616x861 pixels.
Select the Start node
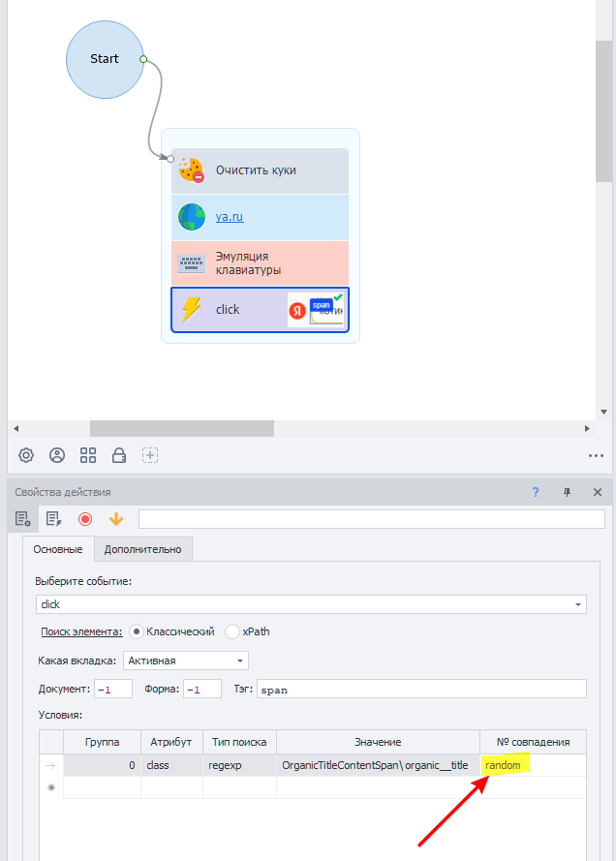click(105, 59)
